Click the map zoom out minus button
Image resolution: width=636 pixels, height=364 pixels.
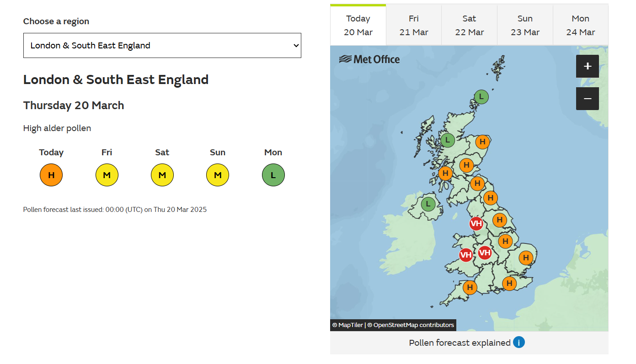[587, 99]
